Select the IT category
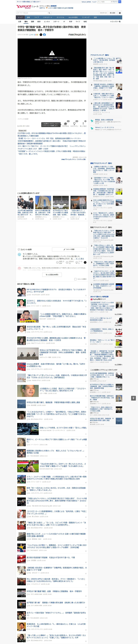 point(64,21)
